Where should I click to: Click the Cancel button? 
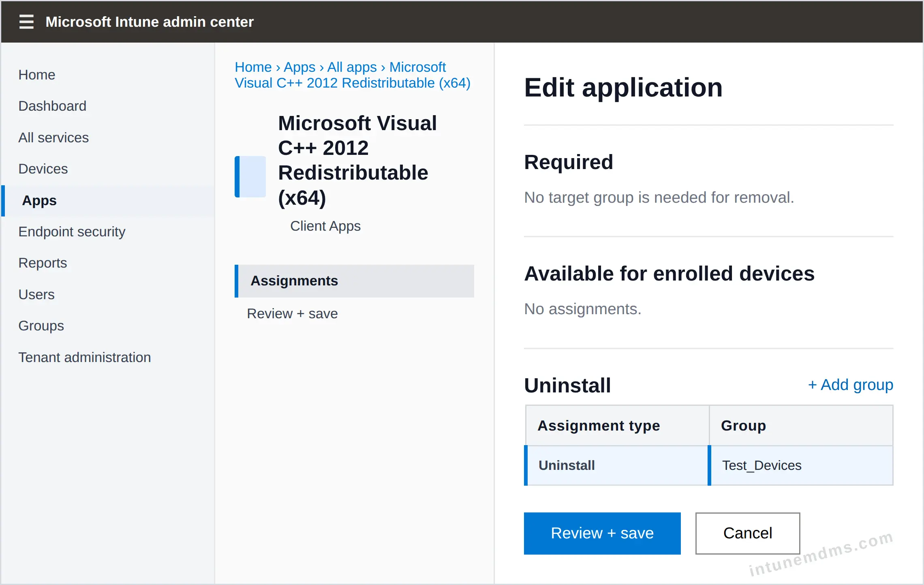748,533
